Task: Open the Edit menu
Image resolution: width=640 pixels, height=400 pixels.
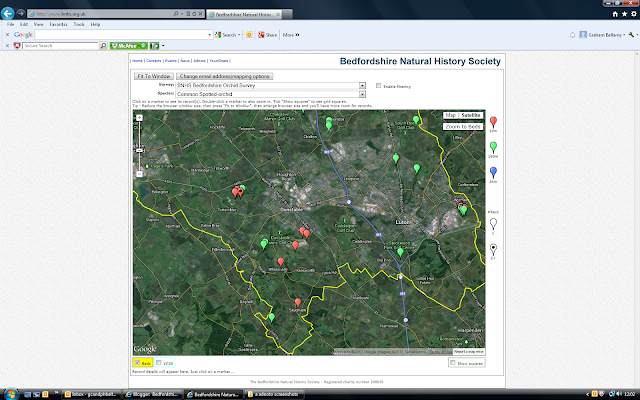Action: (24, 24)
